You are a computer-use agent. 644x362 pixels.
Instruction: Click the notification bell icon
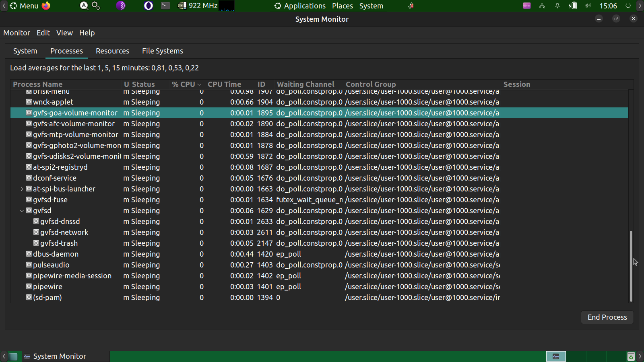pos(557,6)
